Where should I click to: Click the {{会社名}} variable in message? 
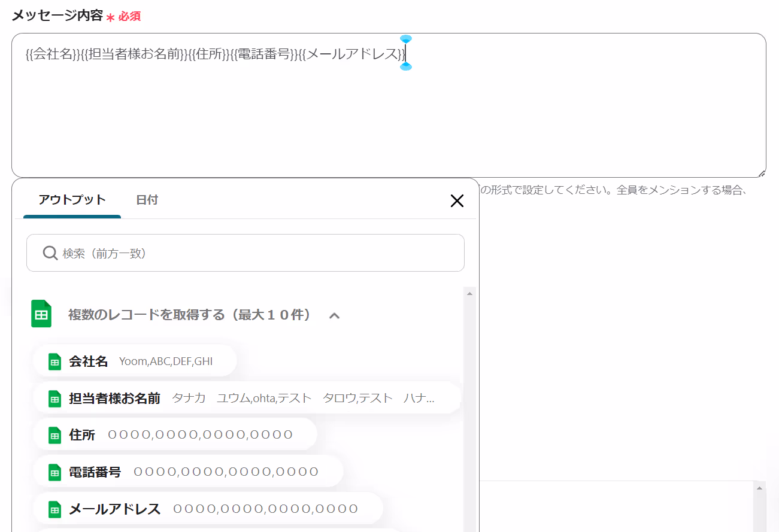(53, 54)
